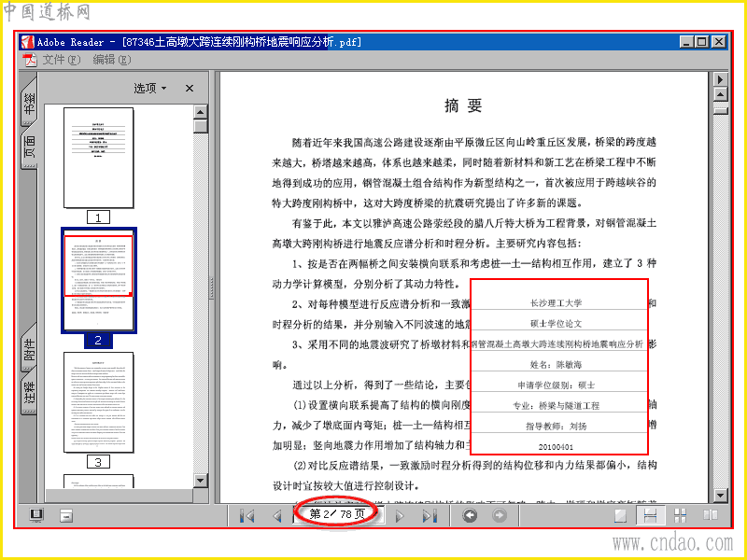Go to the first page button
747x560 pixels.
pyautogui.click(x=247, y=515)
